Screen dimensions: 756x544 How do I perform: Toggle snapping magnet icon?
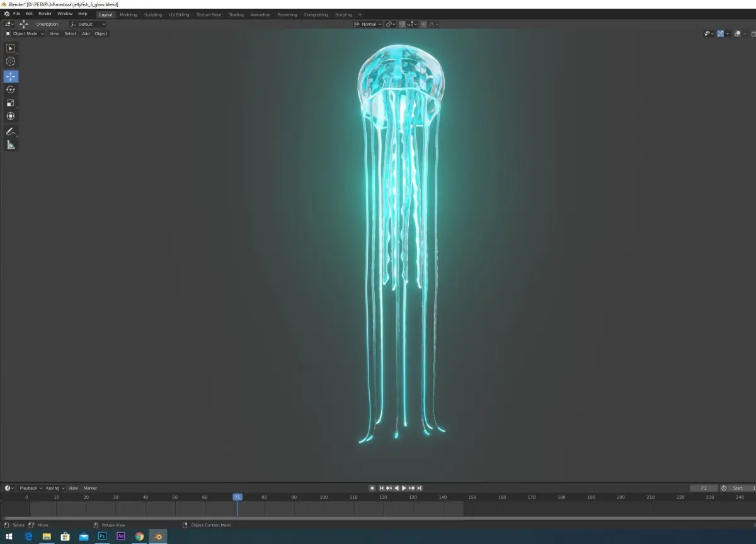[403, 24]
